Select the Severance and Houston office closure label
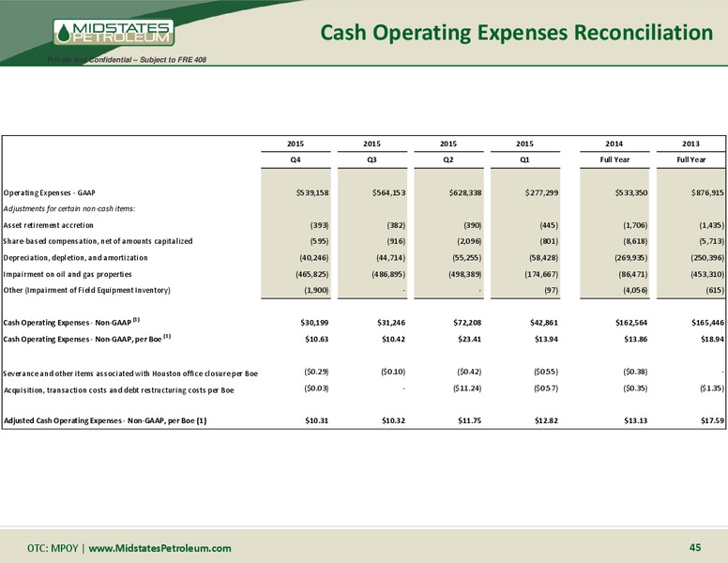This screenshot has height=563, width=728. pos(130,373)
